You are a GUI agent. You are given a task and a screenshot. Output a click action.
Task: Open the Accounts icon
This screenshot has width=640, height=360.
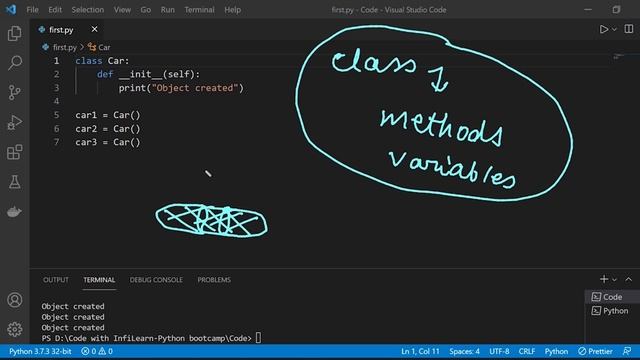(15, 300)
